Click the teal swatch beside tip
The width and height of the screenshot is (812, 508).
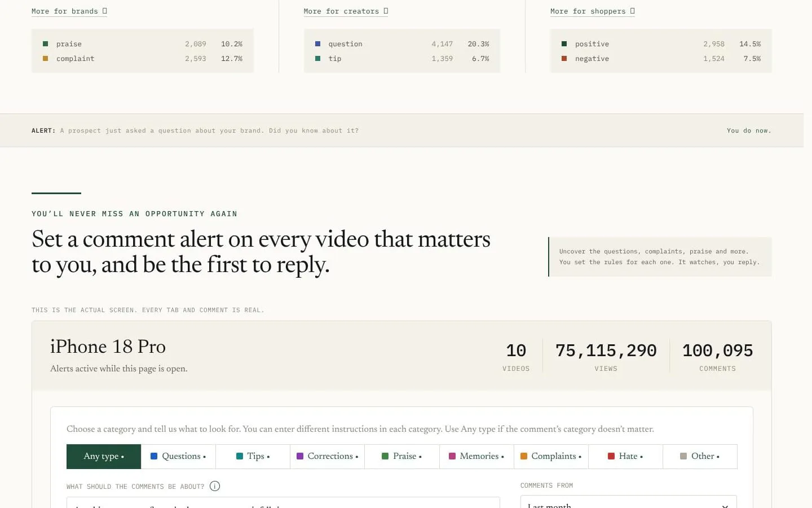(x=318, y=59)
